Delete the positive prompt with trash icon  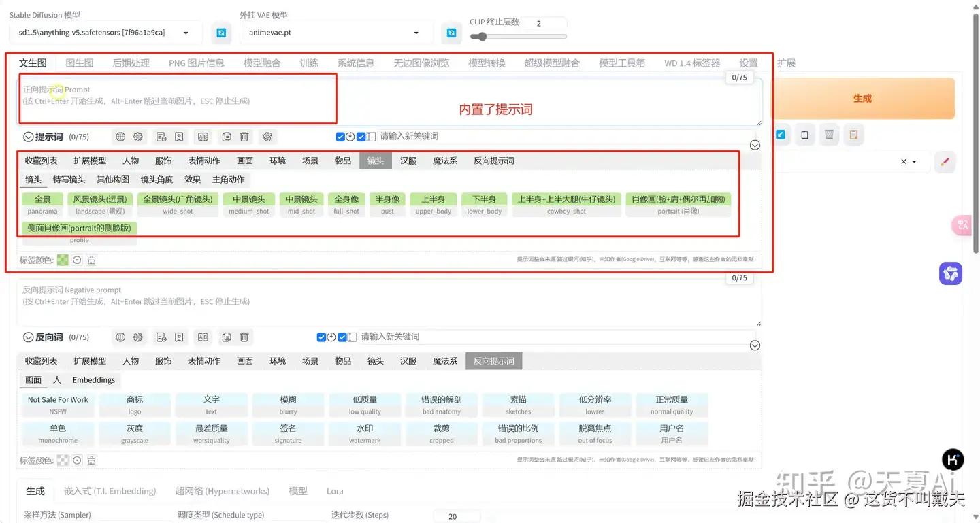(244, 137)
